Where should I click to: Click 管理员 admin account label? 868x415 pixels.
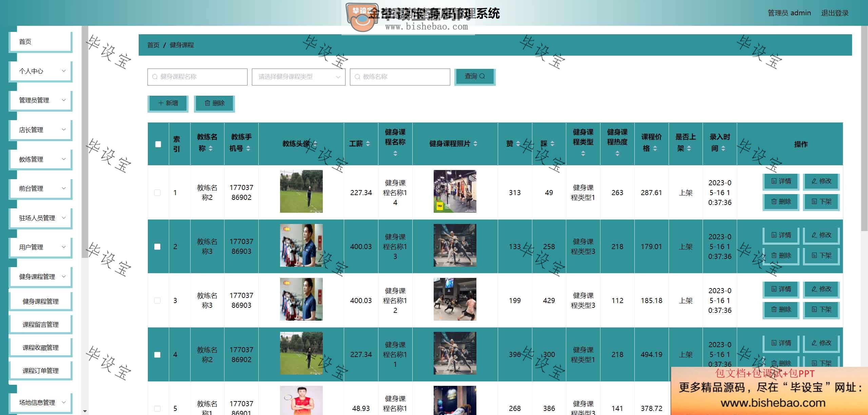click(x=789, y=13)
